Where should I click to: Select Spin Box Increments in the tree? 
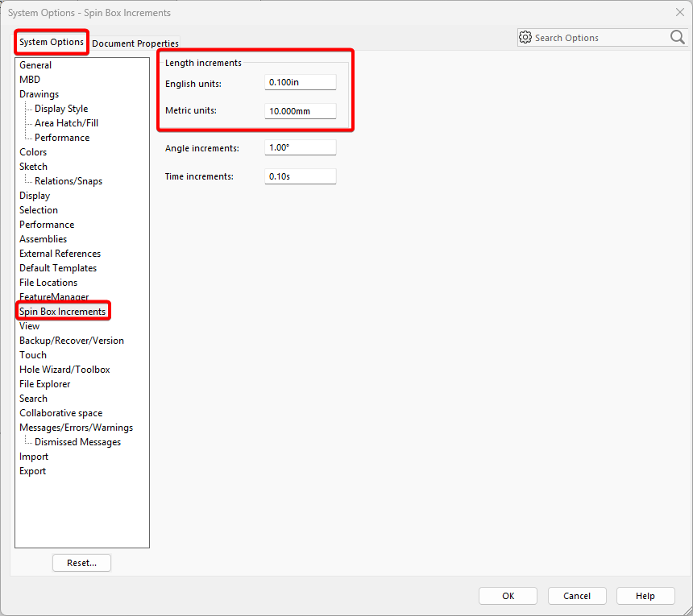pos(62,312)
